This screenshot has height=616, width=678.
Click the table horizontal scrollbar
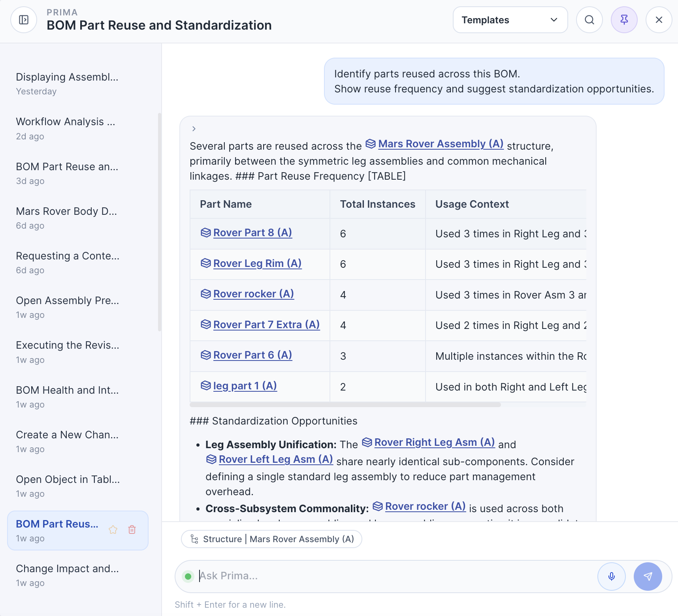coord(345,405)
